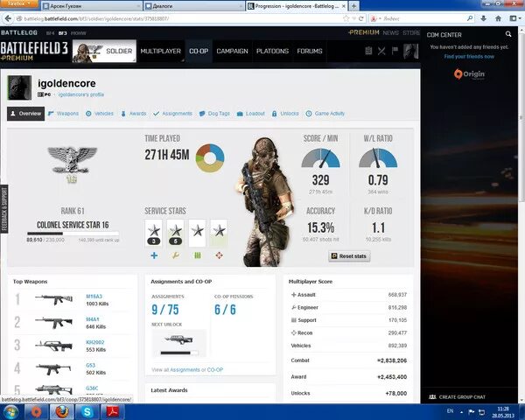Viewport: 525px width, 420px height.
Task: Open the CO-OP navigation item
Action: [x=199, y=52]
